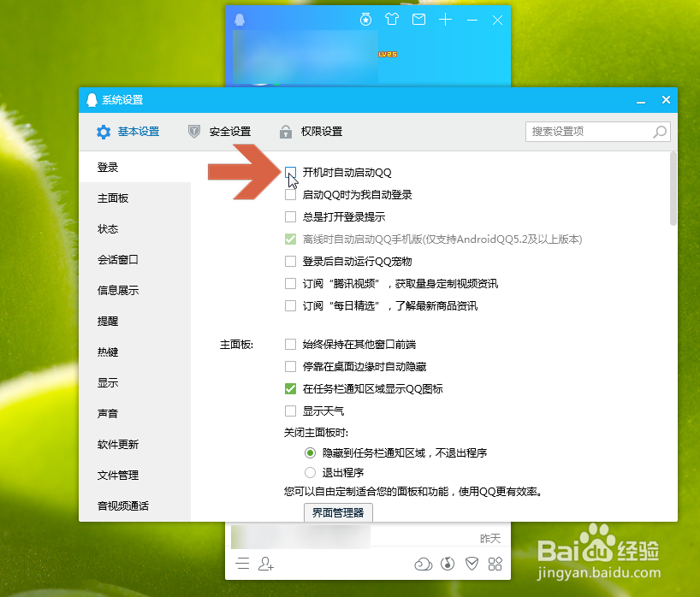Click the 界面管理器 button
700x597 pixels.
click(338, 512)
